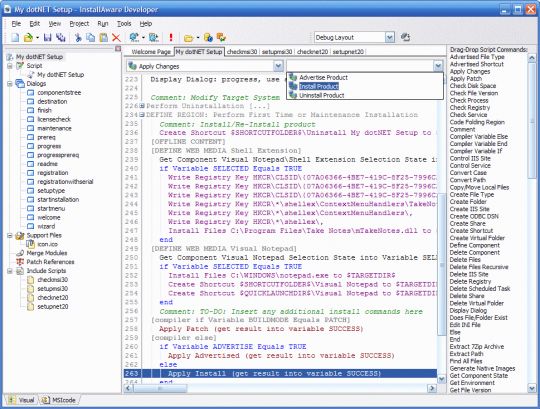Viewport: 540px width, 409px height.
Task: Click the database-with-globe toolbar icon
Action: (x=208, y=37)
